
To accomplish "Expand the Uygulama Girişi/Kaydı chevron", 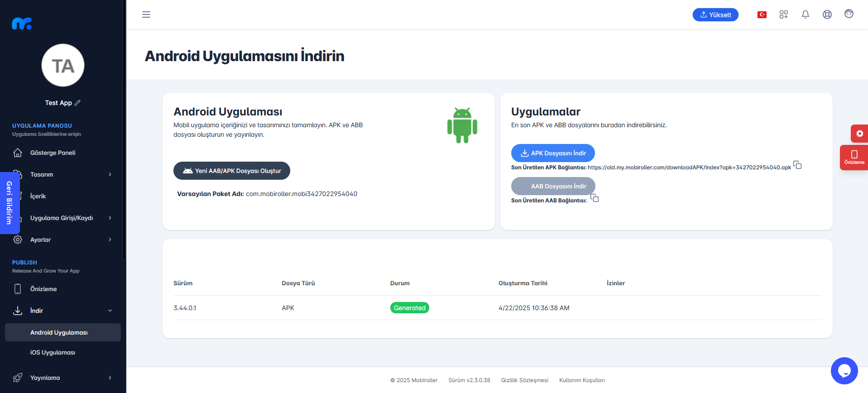I will tap(110, 218).
